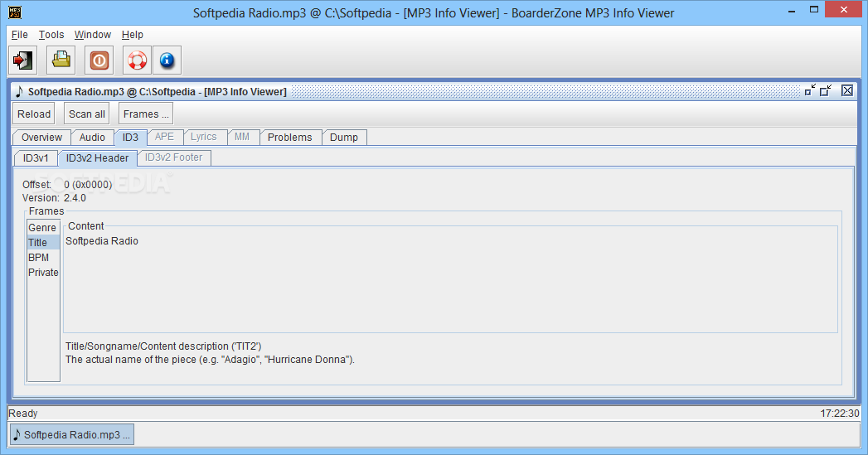Select the Private frame in the list
868x455 pixels.
tap(43, 273)
